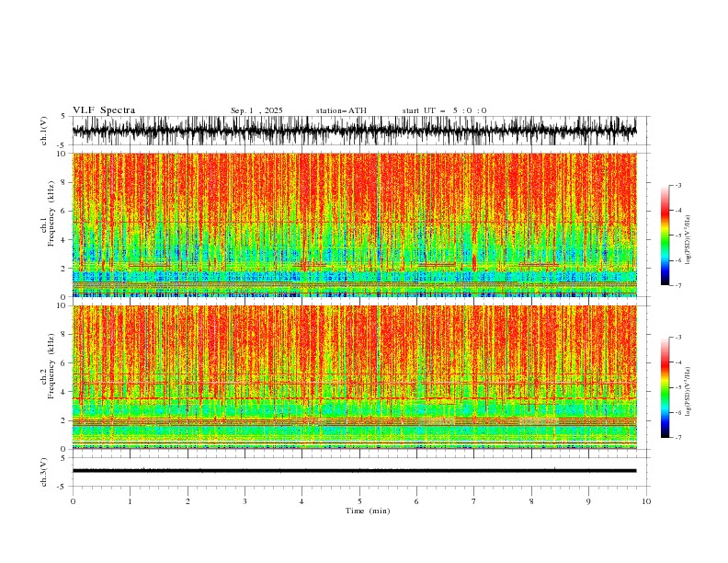Click time axis tick label "7"
Image resolution: width=728 pixels, height=563 pixels.
click(x=474, y=501)
